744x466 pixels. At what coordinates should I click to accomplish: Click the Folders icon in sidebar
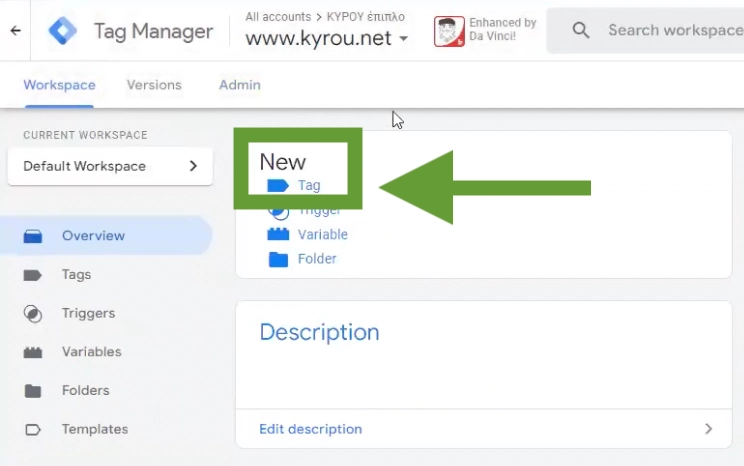(x=33, y=391)
